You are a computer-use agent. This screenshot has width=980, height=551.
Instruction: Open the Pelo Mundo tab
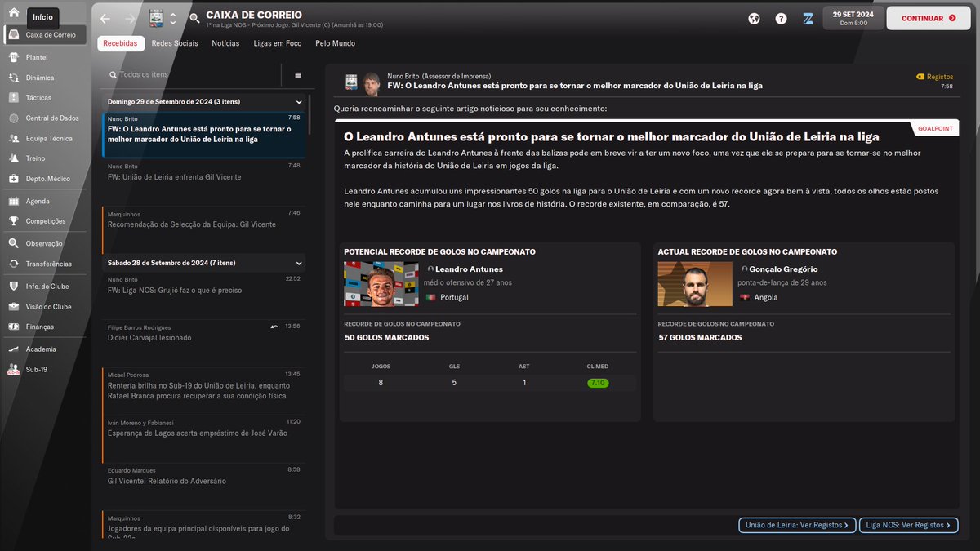pos(335,43)
